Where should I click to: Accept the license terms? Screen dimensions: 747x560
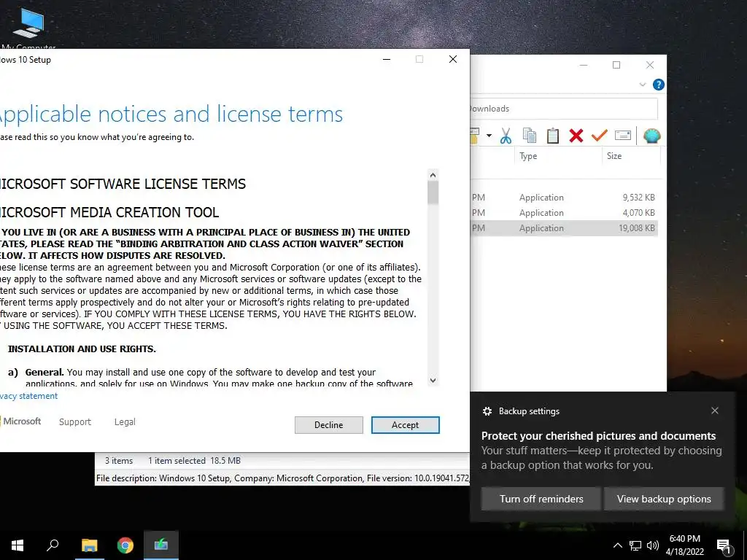click(x=406, y=425)
